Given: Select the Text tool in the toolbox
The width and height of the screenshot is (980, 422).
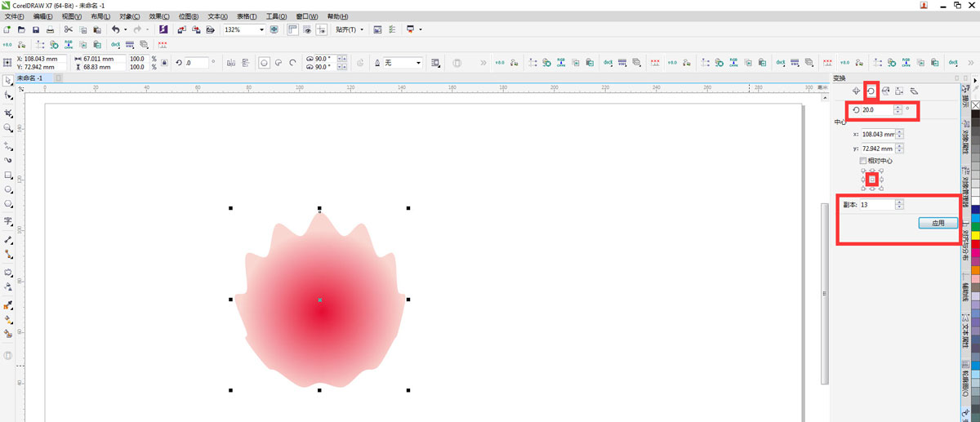Looking at the screenshot, I should tap(8, 221).
